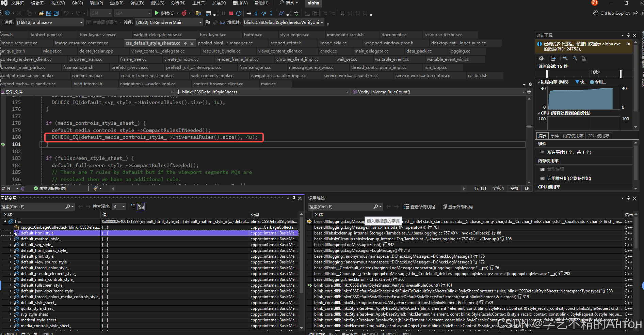Toggle 显示外部代码 in the call stack panel
This screenshot has width=644, height=335.
pos(460,207)
